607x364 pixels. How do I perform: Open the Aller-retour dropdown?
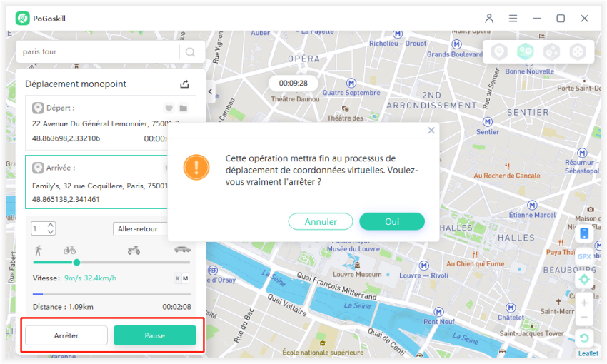coord(140,229)
